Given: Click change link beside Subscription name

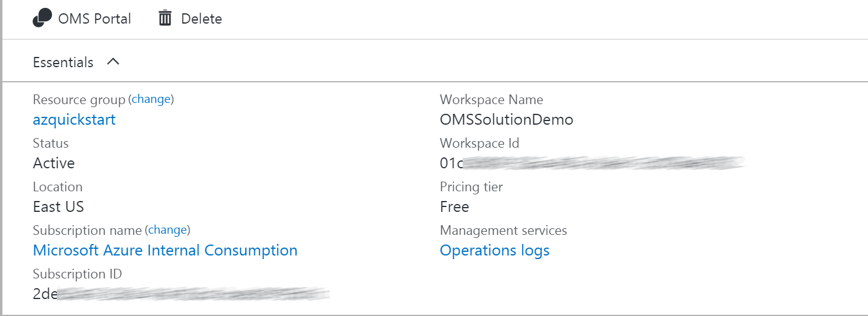Looking at the screenshot, I should 168,230.
